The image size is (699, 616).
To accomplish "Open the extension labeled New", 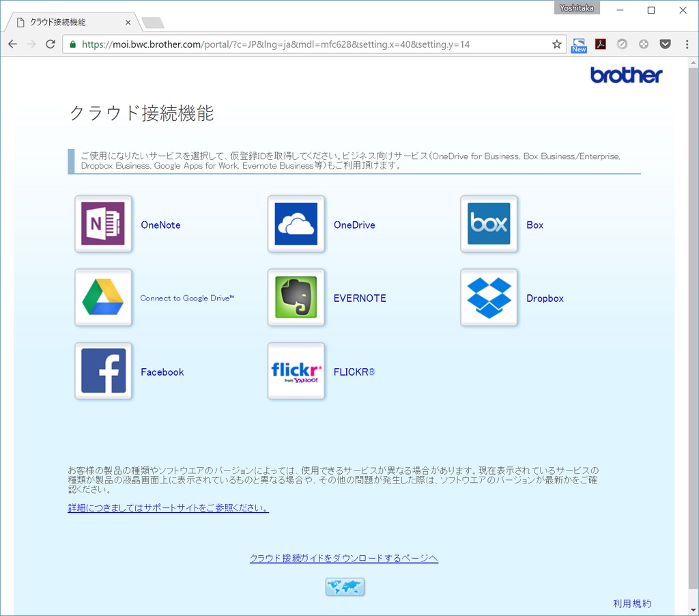I will [x=579, y=45].
